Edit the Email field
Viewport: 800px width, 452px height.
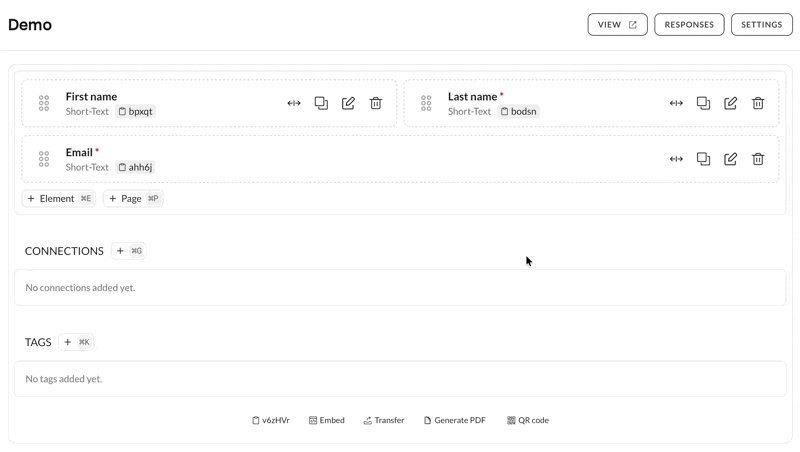coord(731,159)
